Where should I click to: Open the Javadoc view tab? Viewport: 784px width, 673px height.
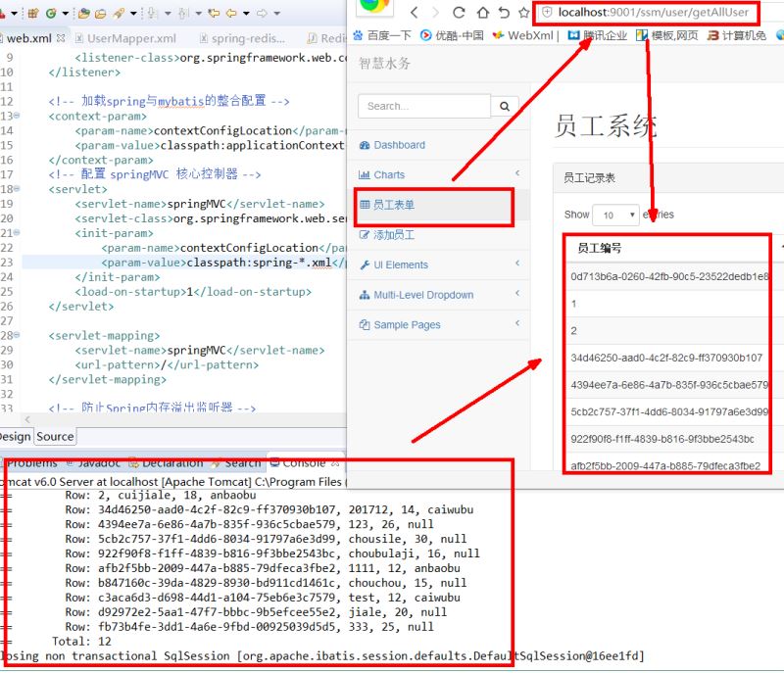click(x=93, y=463)
